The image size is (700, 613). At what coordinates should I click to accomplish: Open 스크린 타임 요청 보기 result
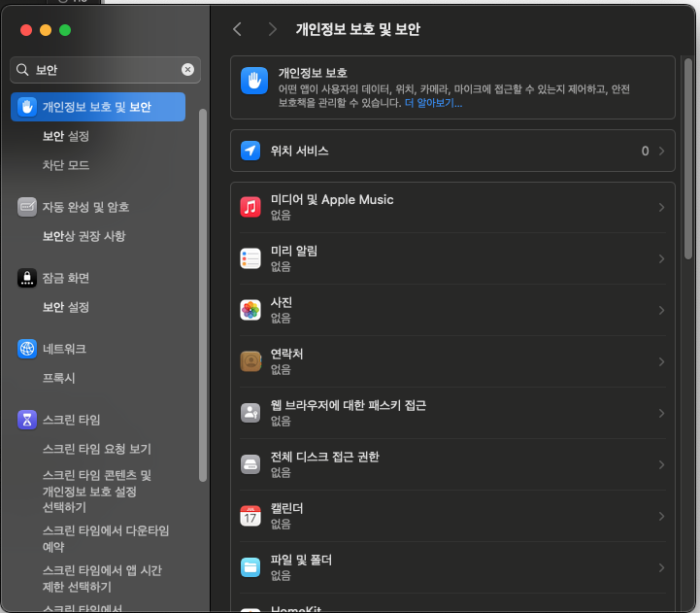[97, 449]
